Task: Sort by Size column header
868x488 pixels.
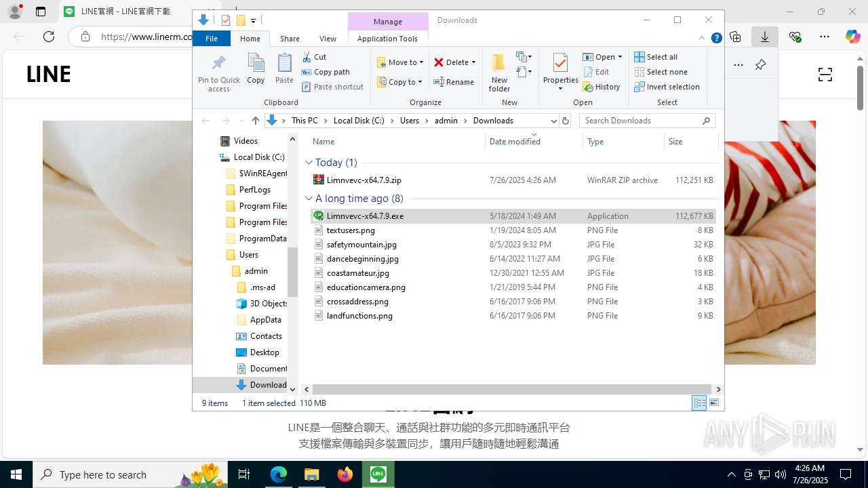Action: pos(690,142)
